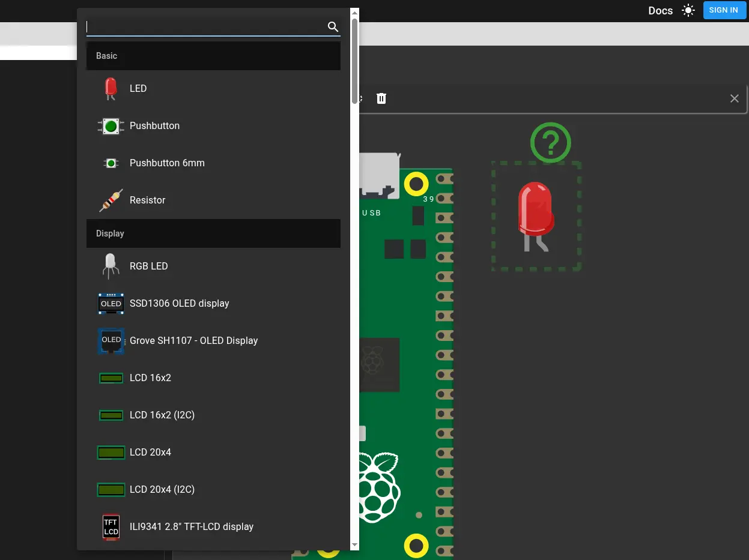
Task: Pick the Grove SH1107 OLED icon
Action: point(111,341)
